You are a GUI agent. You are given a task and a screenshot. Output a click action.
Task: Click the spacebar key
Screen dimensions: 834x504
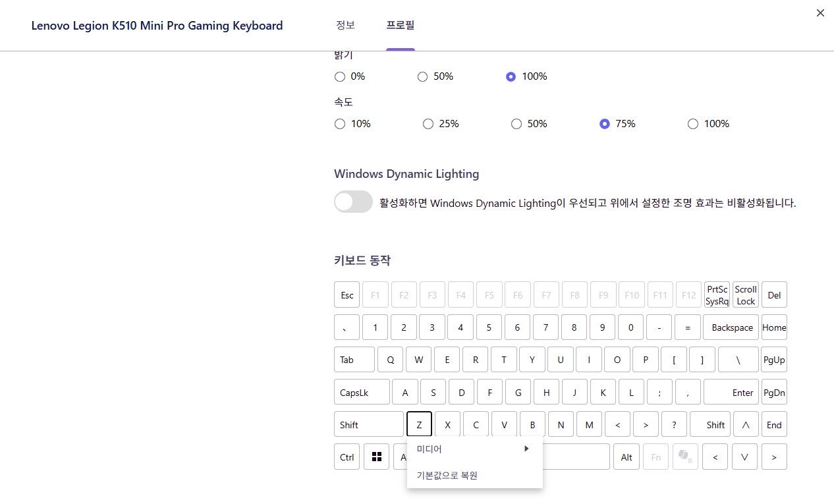tap(576, 457)
